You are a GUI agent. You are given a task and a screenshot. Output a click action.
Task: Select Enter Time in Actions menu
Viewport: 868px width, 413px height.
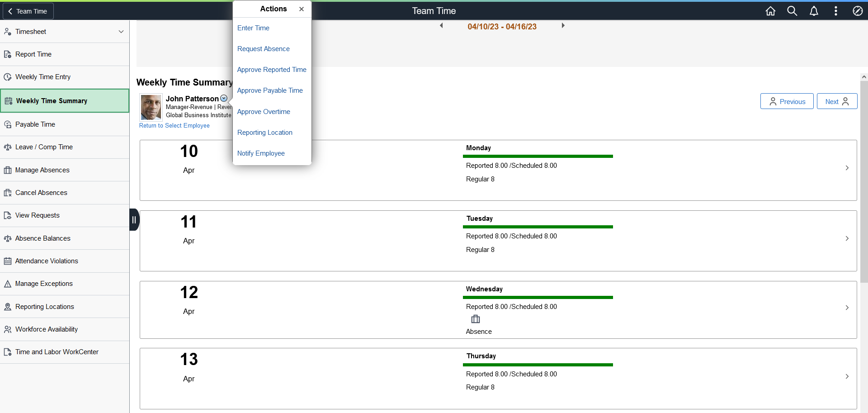tap(253, 28)
